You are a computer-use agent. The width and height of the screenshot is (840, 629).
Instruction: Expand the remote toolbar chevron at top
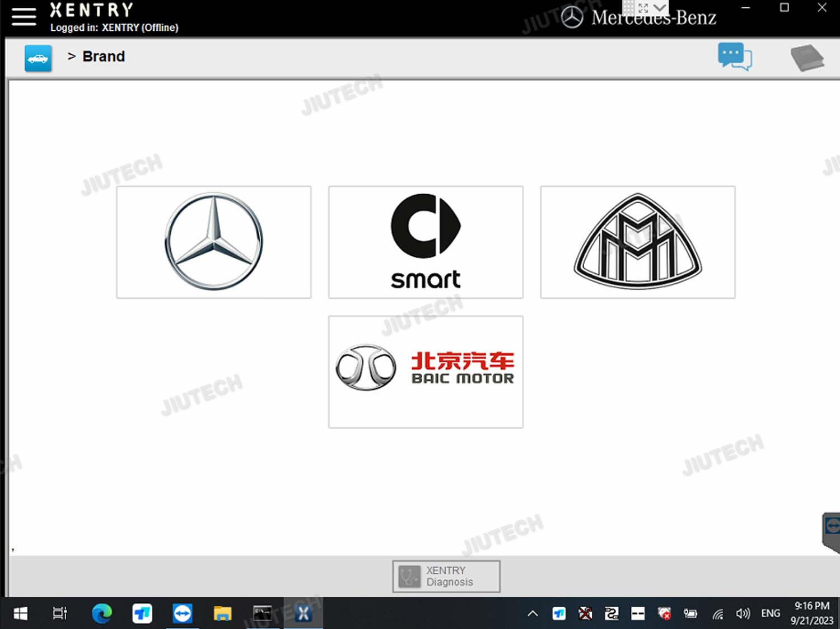point(660,8)
